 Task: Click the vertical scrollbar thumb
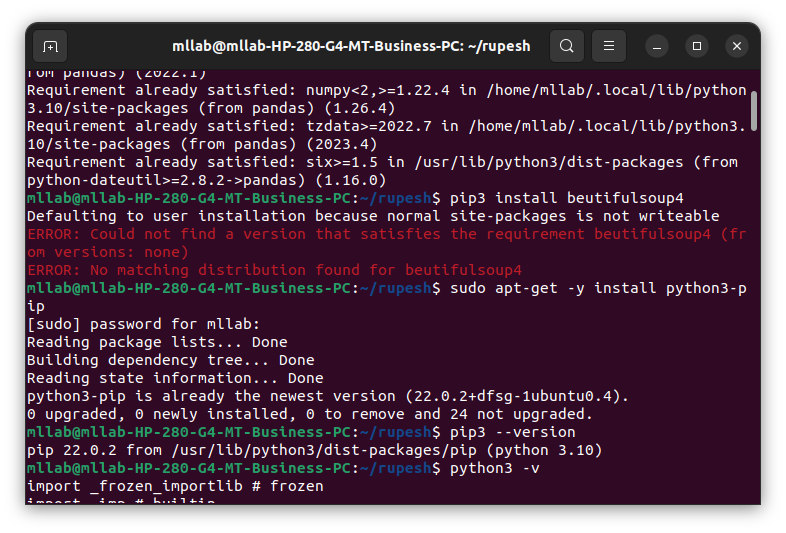753,109
